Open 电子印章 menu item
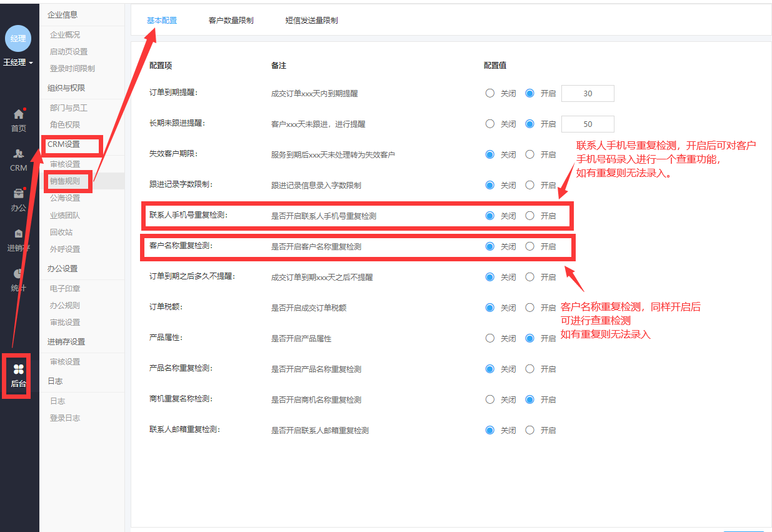The height and width of the screenshot is (532, 772). [x=65, y=289]
